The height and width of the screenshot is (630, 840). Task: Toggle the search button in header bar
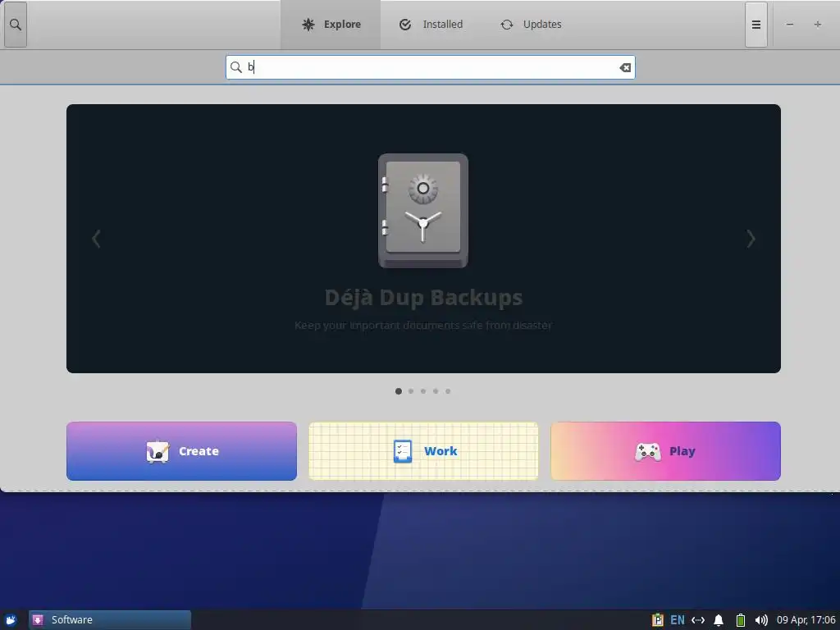(x=16, y=25)
